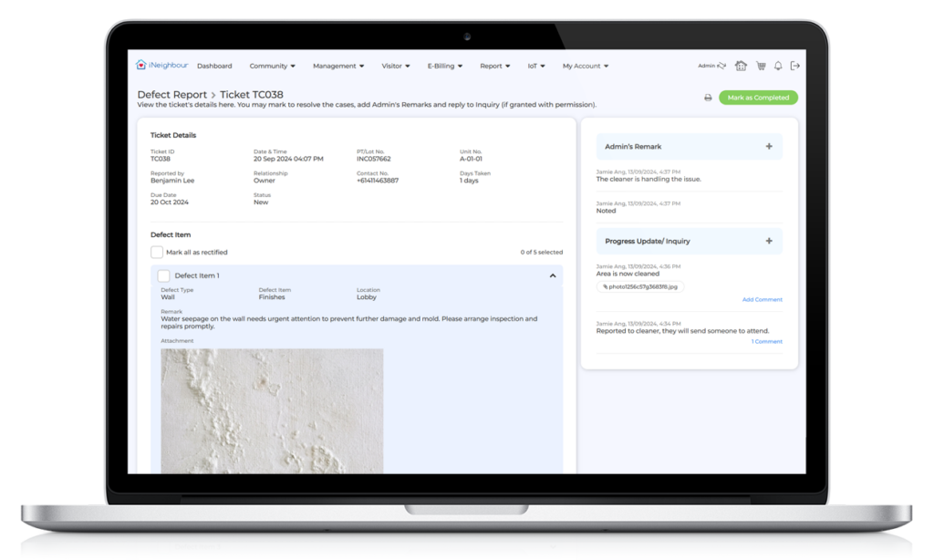This screenshot has height=560, width=934.
Task: Expand the Management dropdown menu
Action: coord(338,66)
